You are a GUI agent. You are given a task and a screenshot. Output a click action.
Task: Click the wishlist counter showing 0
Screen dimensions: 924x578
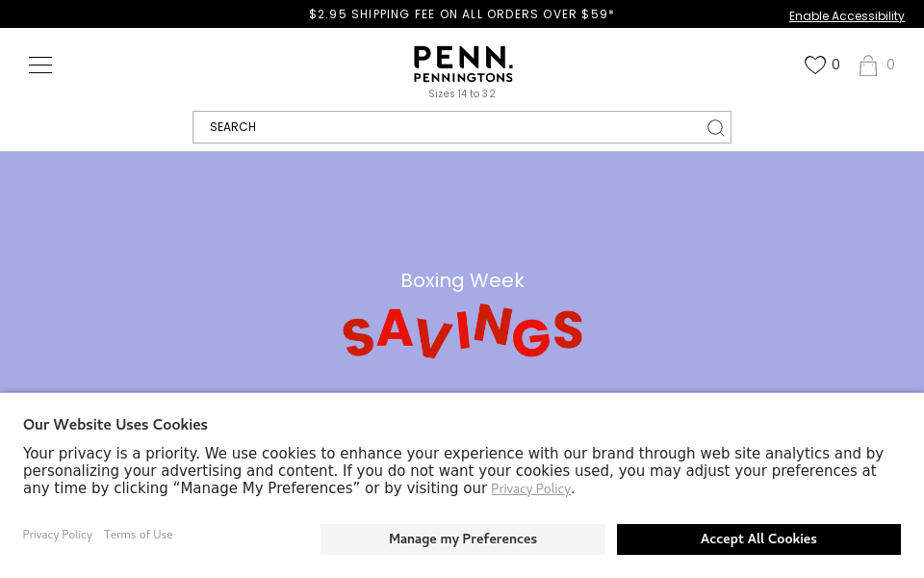click(x=835, y=65)
